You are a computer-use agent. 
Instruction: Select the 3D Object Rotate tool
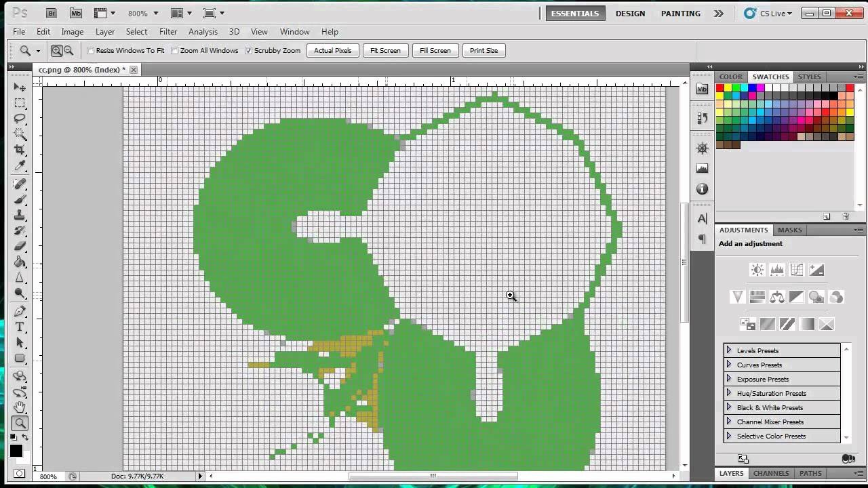click(20, 377)
